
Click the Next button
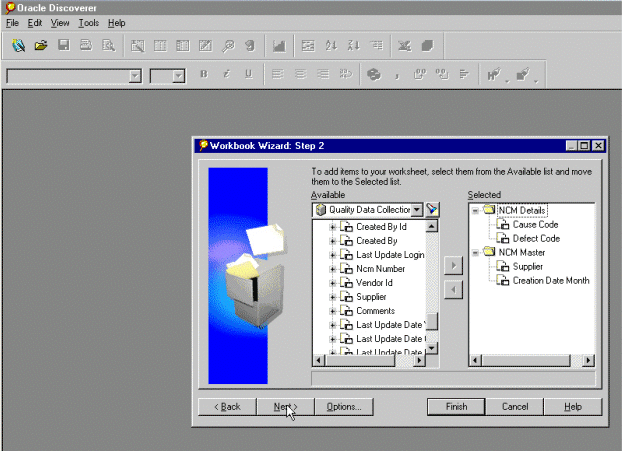pyautogui.click(x=286, y=407)
